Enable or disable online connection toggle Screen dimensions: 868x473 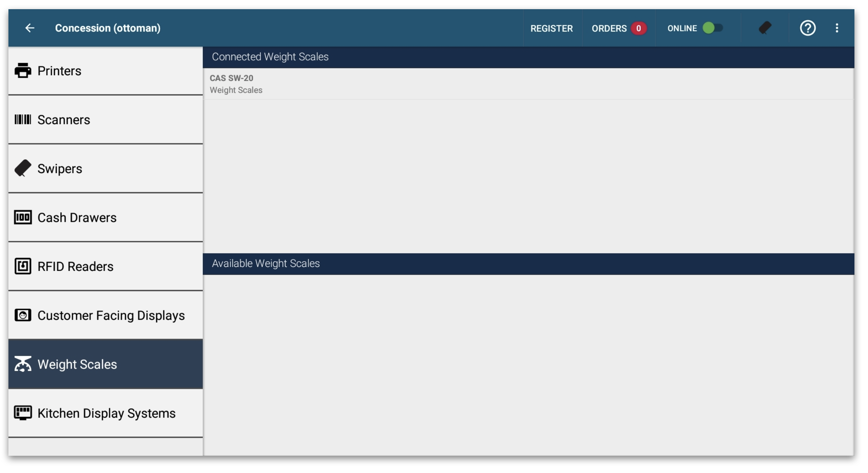tap(712, 27)
